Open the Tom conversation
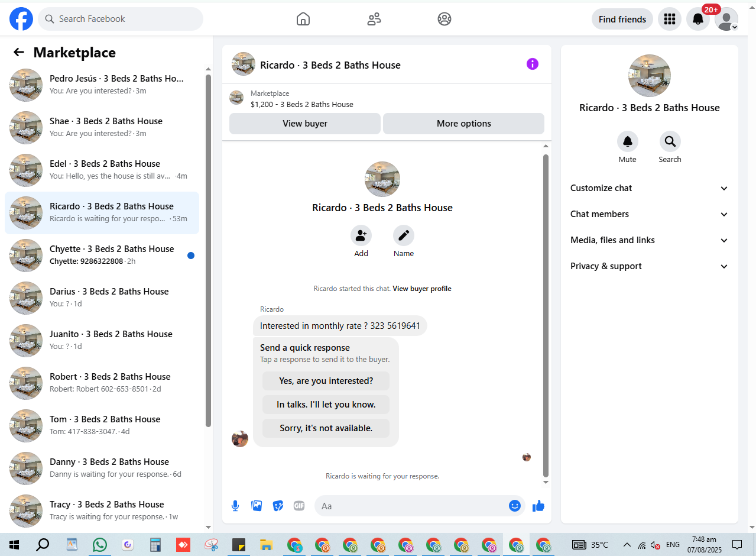The height and width of the screenshot is (556, 756). coord(102,426)
